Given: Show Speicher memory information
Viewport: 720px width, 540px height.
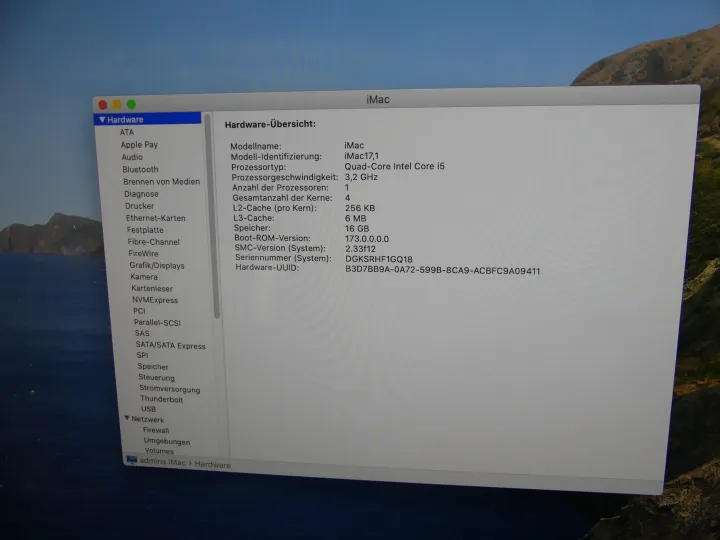Looking at the screenshot, I should 153,366.
